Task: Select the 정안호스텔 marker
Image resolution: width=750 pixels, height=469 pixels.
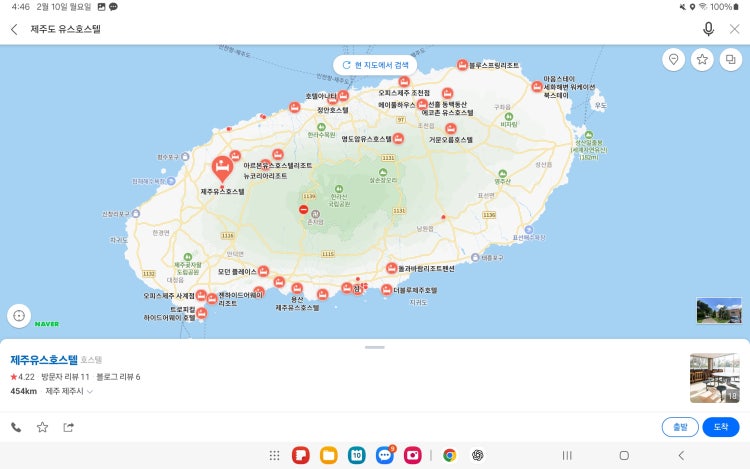Action: click(332, 100)
